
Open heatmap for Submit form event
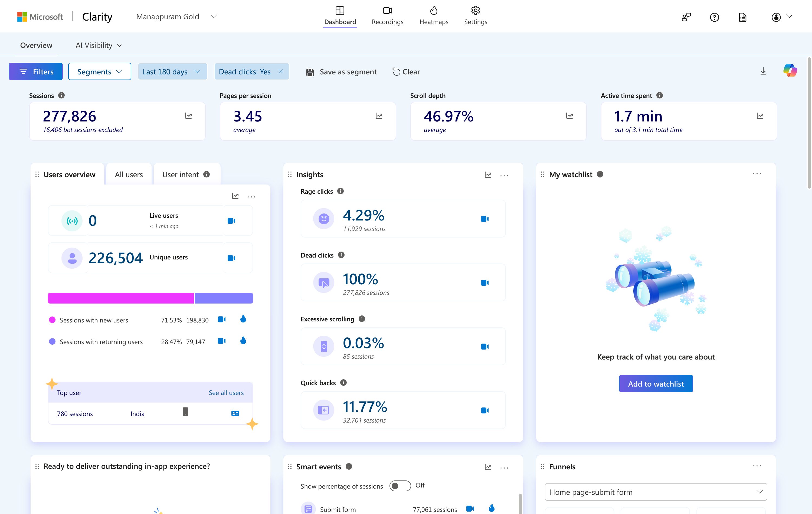(492, 508)
